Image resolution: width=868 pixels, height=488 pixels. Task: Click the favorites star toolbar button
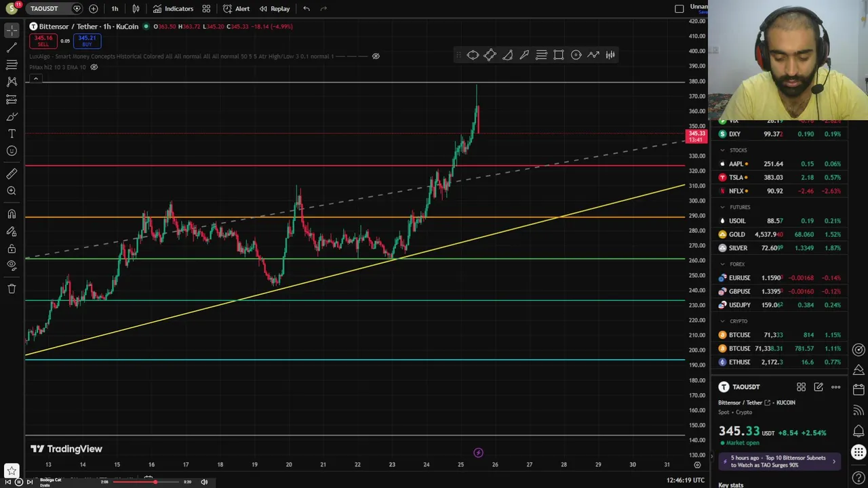pos(12,470)
